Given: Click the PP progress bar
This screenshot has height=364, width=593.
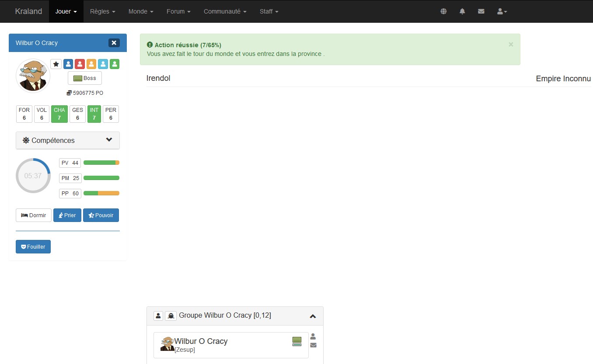Looking at the screenshot, I should tap(101, 193).
